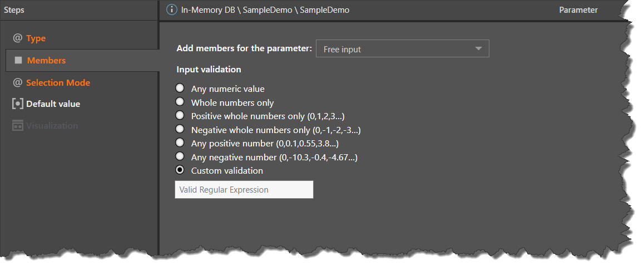Choose Any positive number radio button

[180, 143]
